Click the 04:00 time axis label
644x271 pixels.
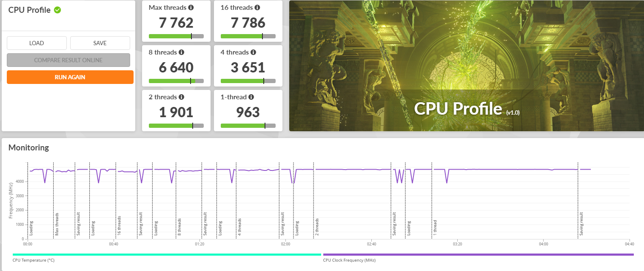click(x=543, y=244)
